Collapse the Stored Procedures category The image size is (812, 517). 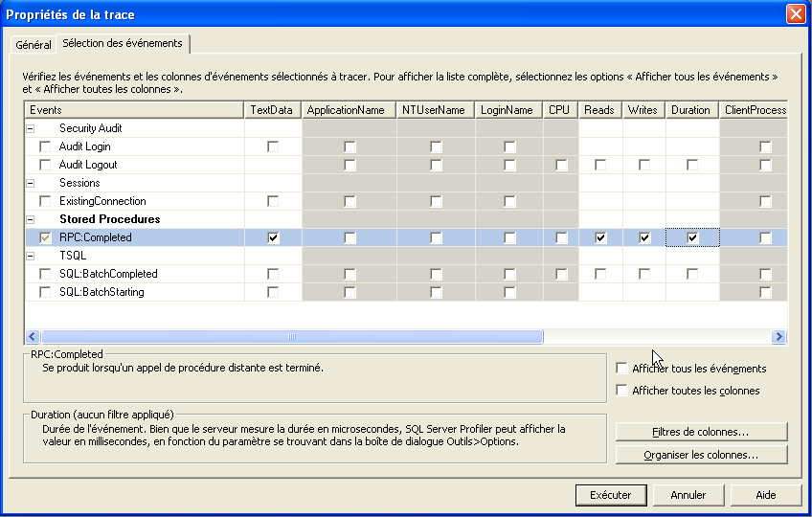31,219
